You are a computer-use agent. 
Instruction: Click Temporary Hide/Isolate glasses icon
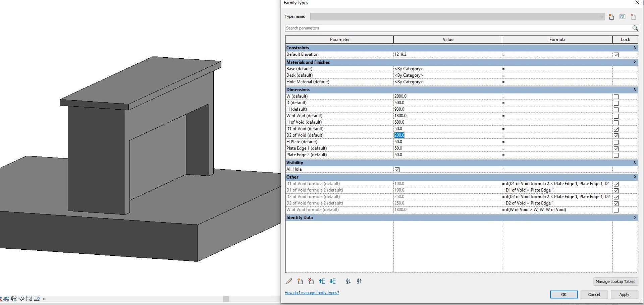[21, 299]
